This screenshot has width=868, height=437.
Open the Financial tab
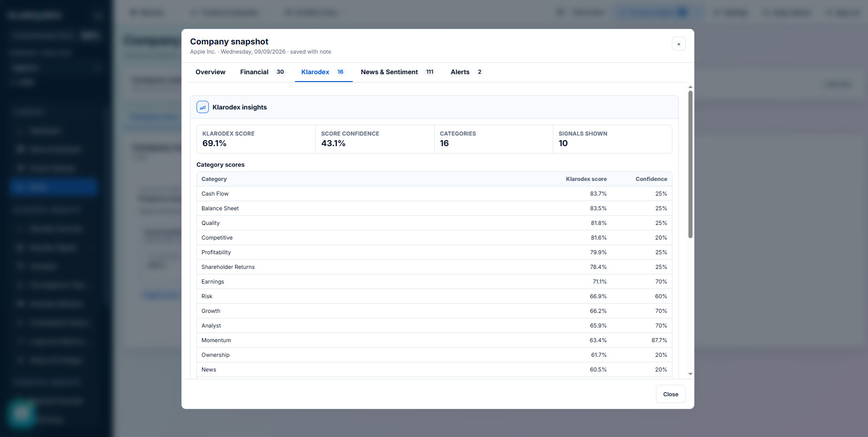262,72
